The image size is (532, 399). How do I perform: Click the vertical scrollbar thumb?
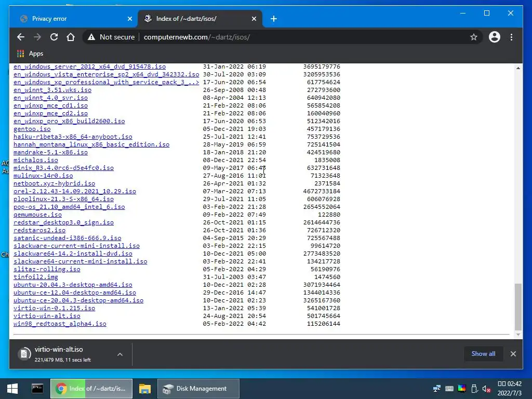click(518, 307)
